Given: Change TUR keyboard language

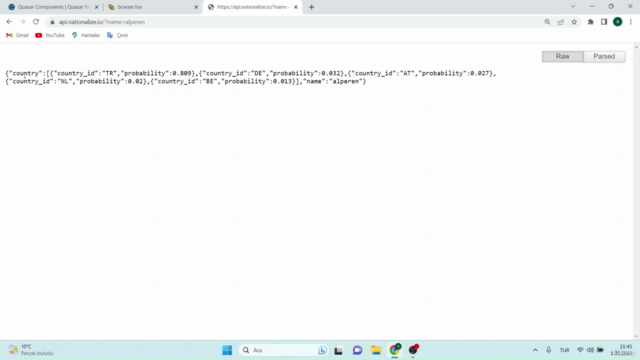Looking at the screenshot, I should (x=564, y=350).
